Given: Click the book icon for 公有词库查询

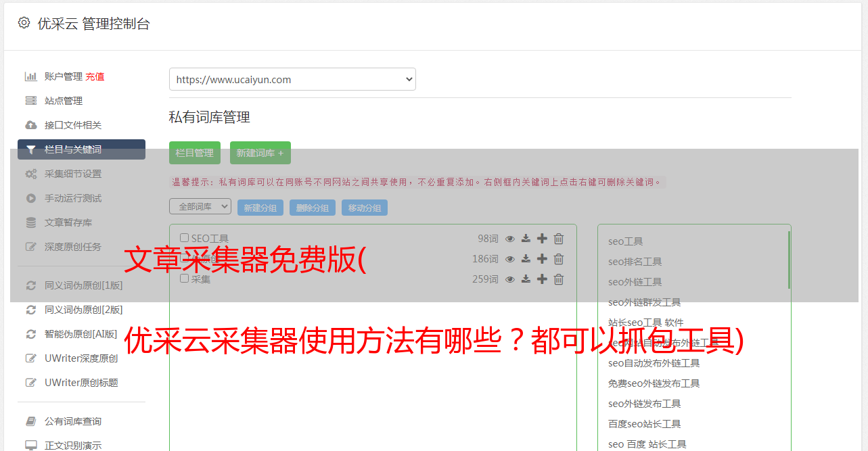Looking at the screenshot, I should [x=31, y=421].
